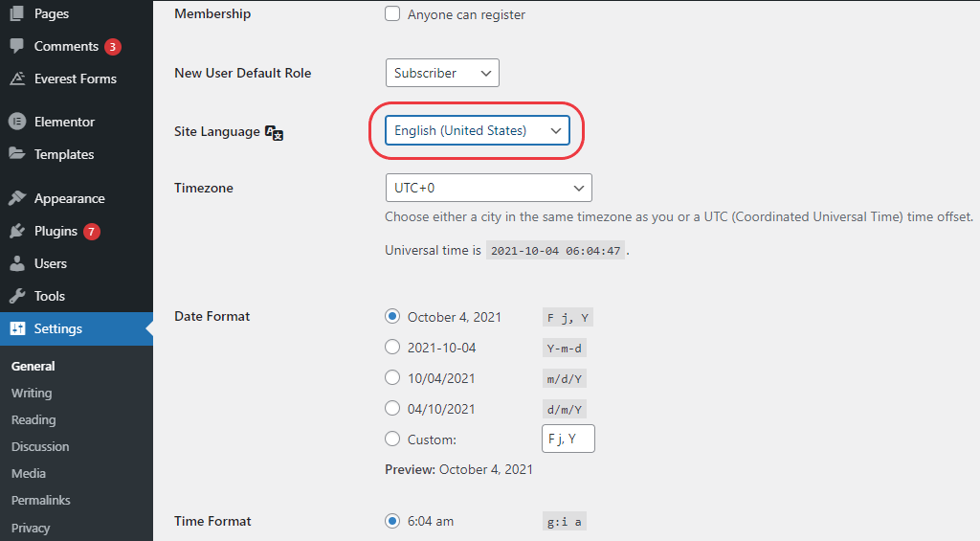
Task: Click the Plugins plug icon
Action: pyautogui.click(x=17, y=231)
